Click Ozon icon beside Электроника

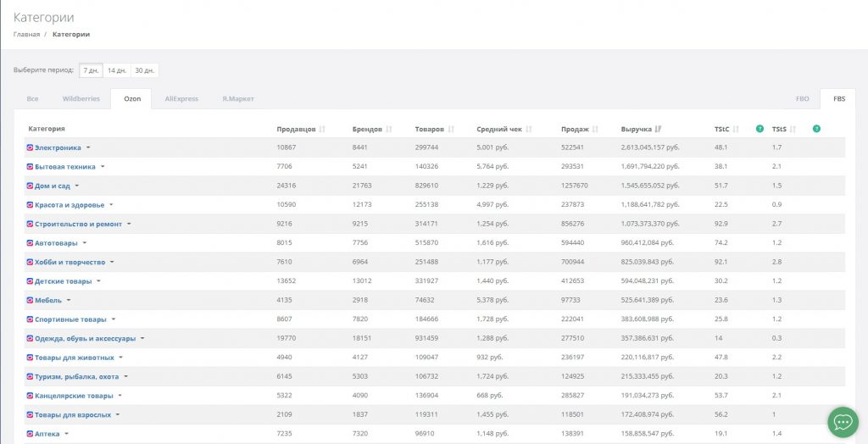point(30,147)
